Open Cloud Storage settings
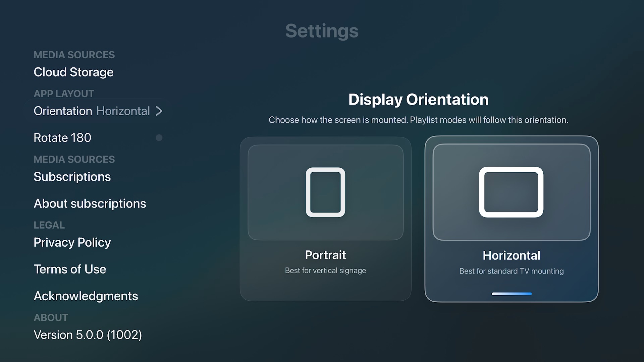 pyautogui.click(x=73, y=72)
